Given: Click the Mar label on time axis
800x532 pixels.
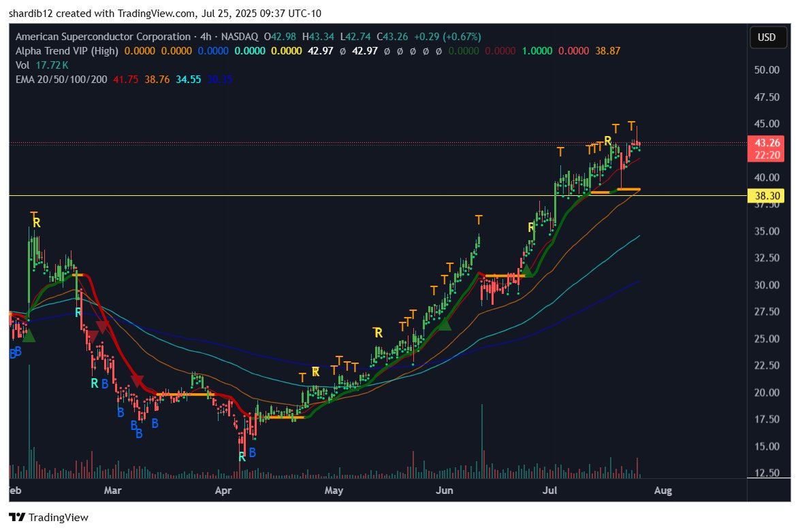Looking at the screenshot, I should [x=113, y=491].
